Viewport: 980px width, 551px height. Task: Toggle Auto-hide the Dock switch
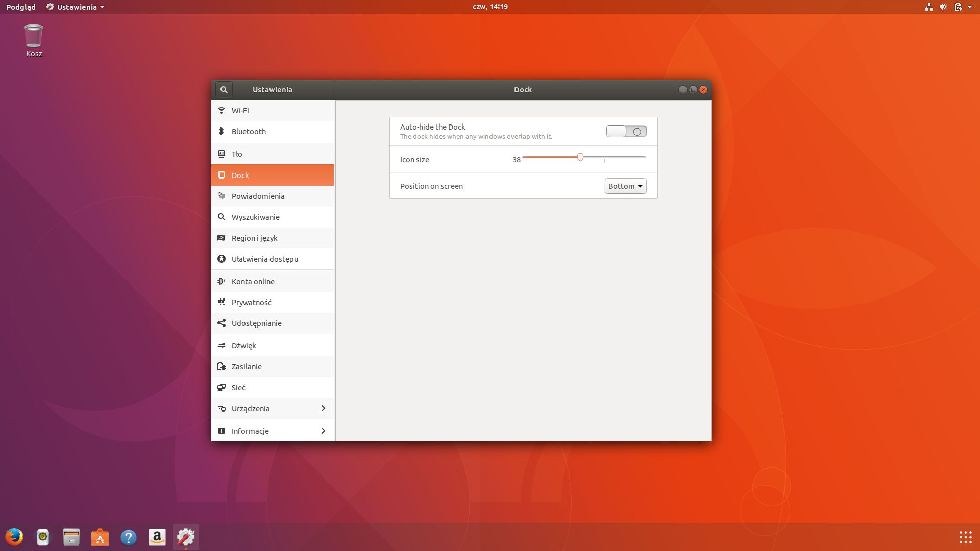click(x=626, y=131)
